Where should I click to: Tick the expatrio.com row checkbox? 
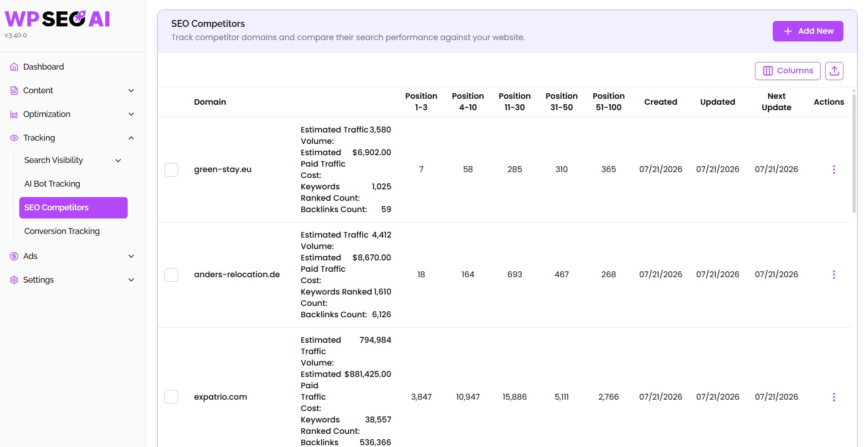click(171, 397)
